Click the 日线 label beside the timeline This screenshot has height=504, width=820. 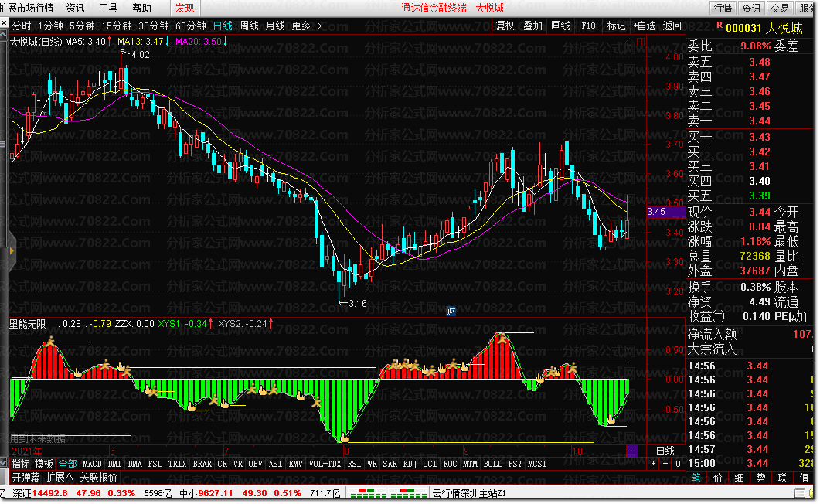665,451
